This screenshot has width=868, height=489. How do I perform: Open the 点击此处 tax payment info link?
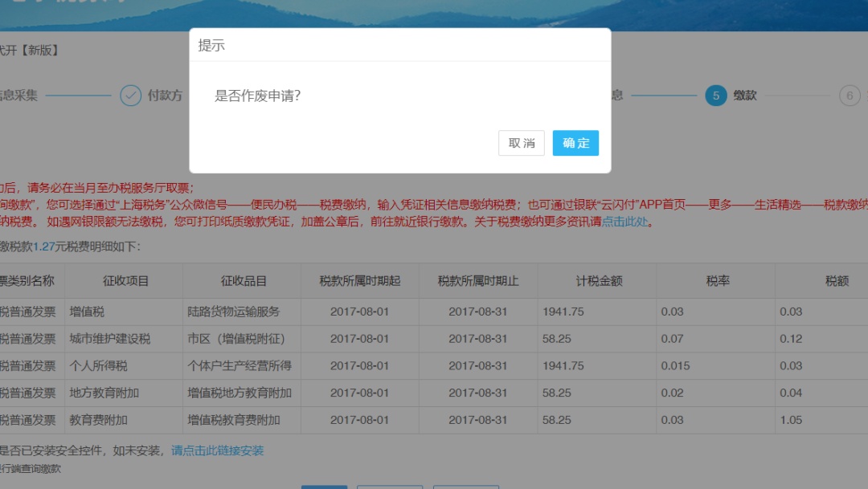[x=624, y=222]
